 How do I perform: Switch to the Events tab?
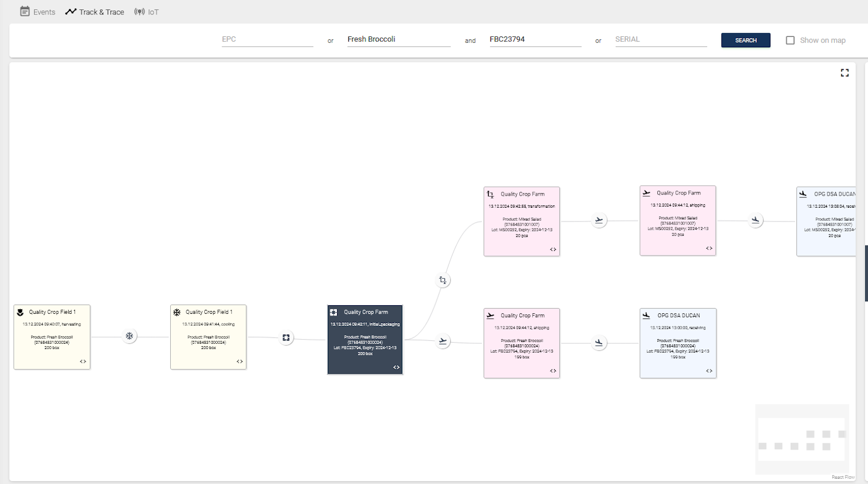click(x=38, y=12)
